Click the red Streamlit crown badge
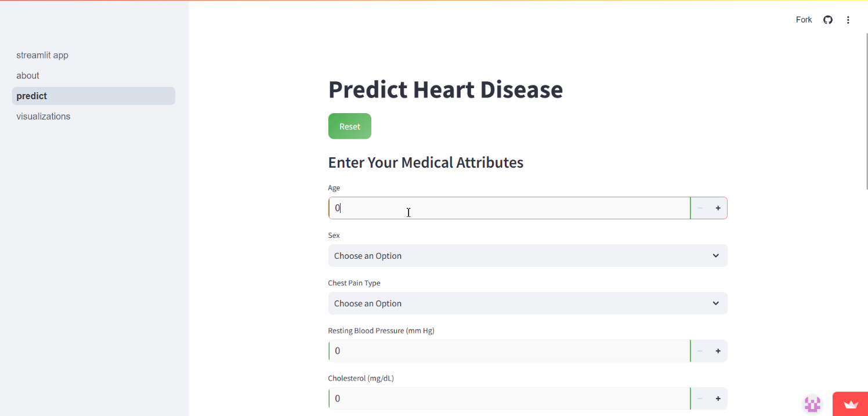 pos(851,404)
